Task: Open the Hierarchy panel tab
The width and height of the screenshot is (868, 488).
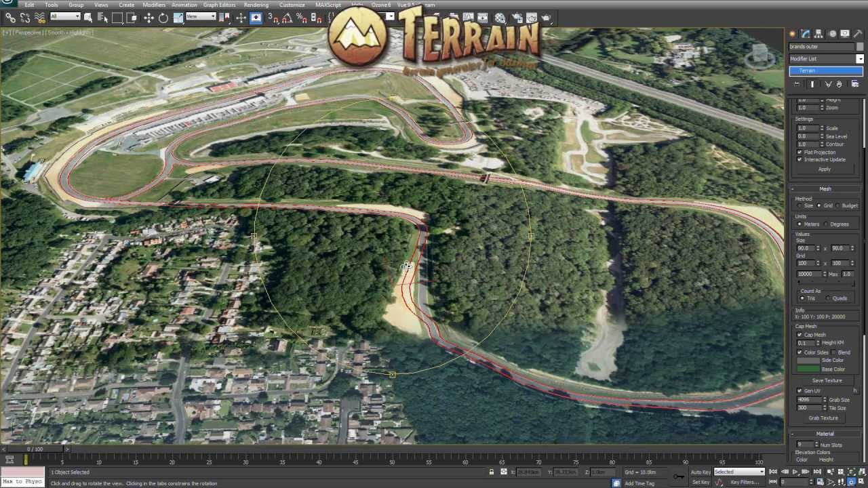Action: coord(818,33)
